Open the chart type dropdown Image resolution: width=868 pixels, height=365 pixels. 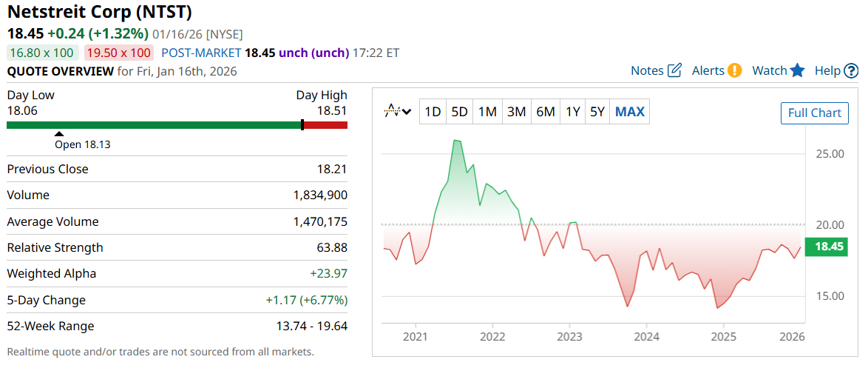pyautogui.click(x=398, y=112)
